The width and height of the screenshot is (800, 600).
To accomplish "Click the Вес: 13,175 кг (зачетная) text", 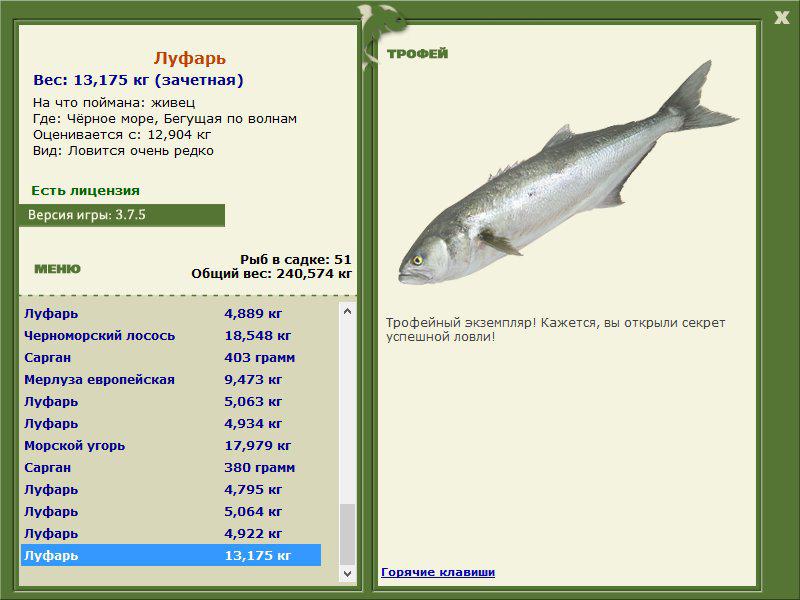I will [138, 80].
